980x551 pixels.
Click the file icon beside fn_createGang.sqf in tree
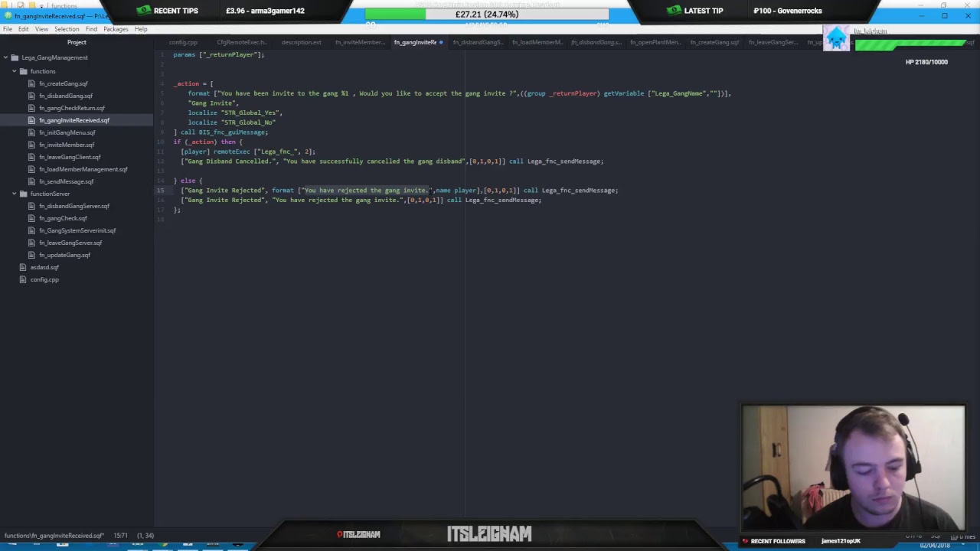click(31, 83)
